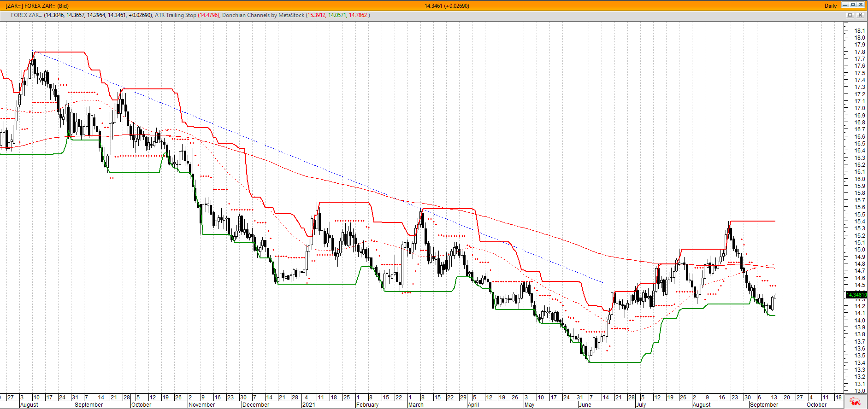This screenshot has width=868, height=409.
Task: Click the 18.0 price scale level
Action: [859, 38]
